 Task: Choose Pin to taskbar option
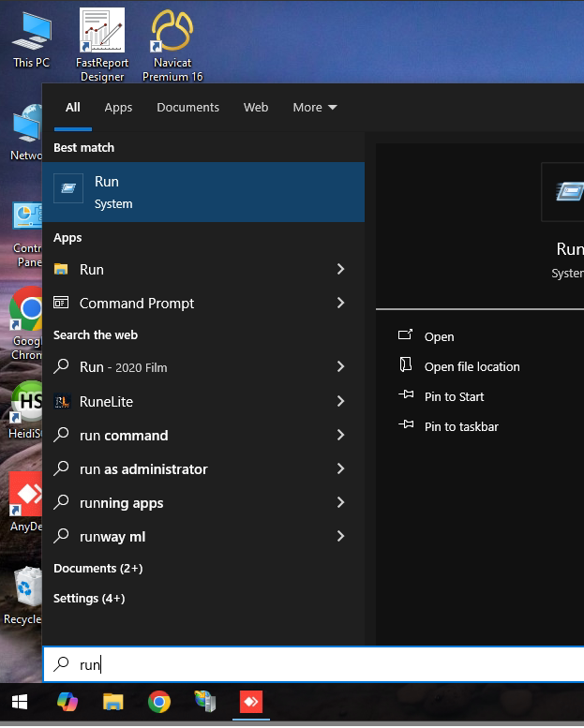pos(461,427)
